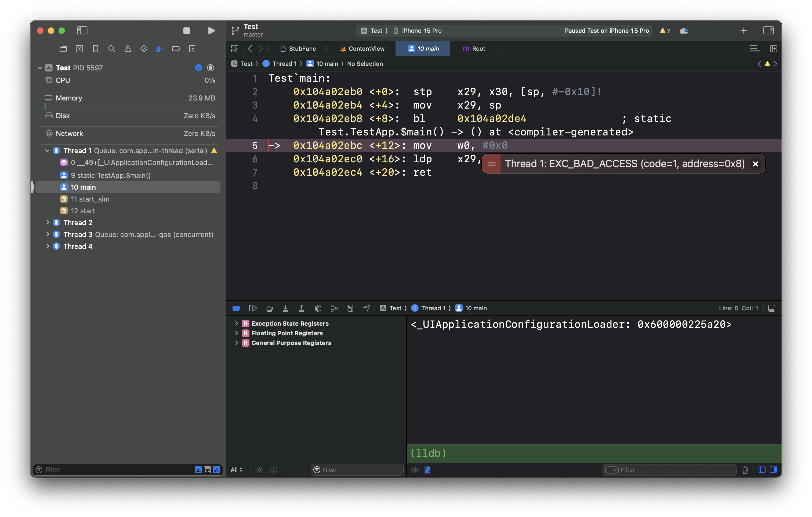The width and height of the screenshot is (812, 517).
Task: Expand General Purpose Registers
Action: 236,343
